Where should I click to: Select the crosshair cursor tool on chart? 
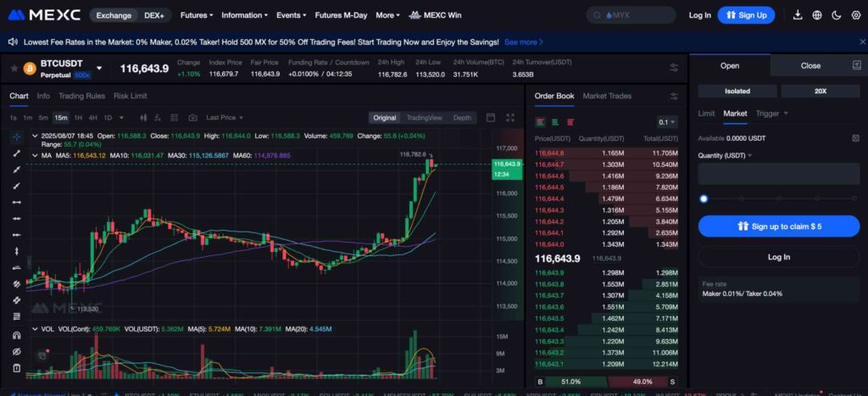click(x=17, y=137)
